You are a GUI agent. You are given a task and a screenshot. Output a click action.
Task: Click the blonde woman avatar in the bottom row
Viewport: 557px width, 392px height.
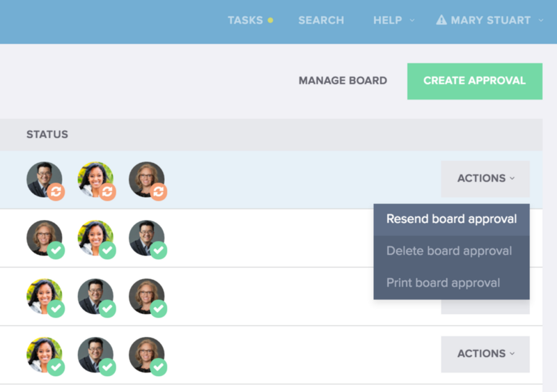tap(146, 354)
